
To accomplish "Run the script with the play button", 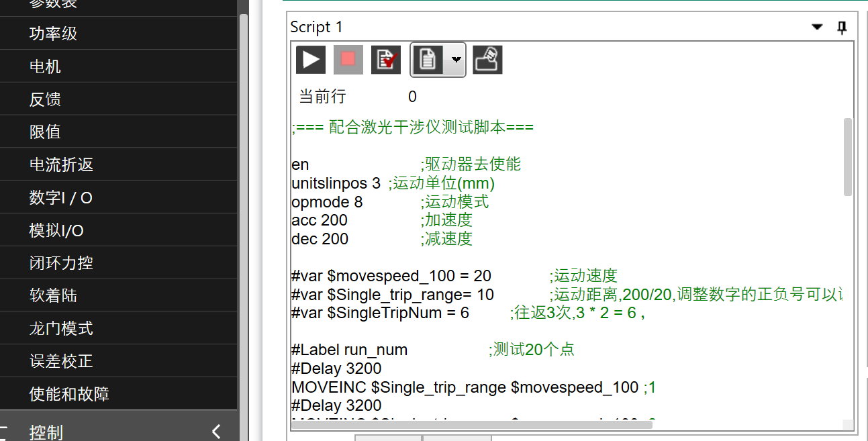I will coord(311,60).
